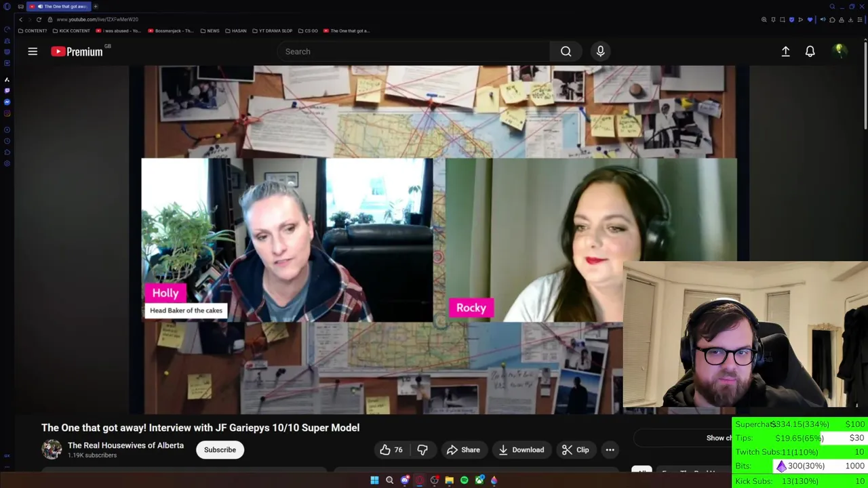Open the HASAN bookmarks folder

(236, 30)
